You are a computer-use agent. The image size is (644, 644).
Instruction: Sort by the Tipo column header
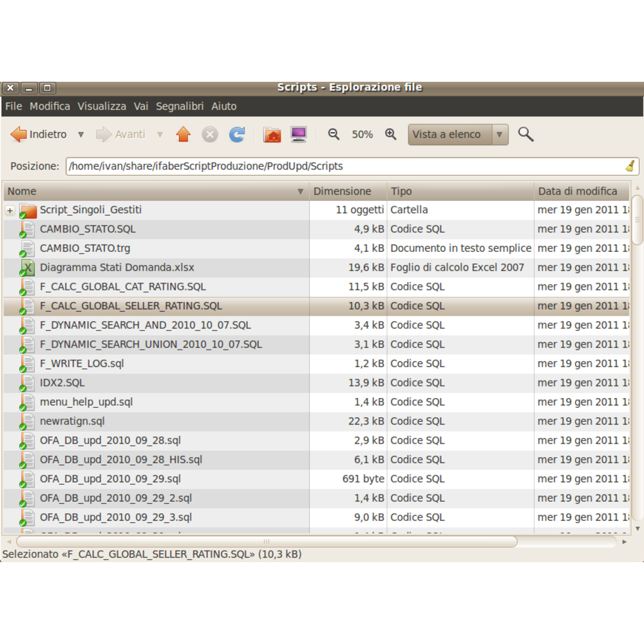pyautogui.click(x=401, y=191)
